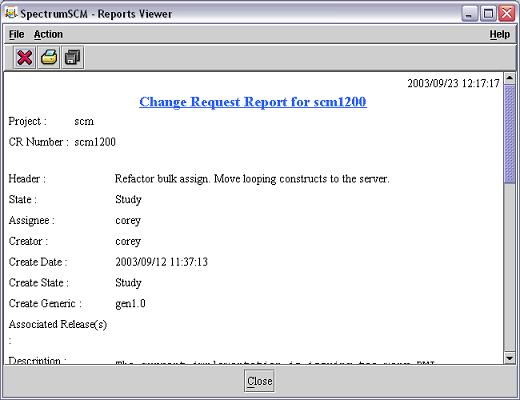Open the Action menu
Screen dimensions: 520x400
[x=48, y=34]
